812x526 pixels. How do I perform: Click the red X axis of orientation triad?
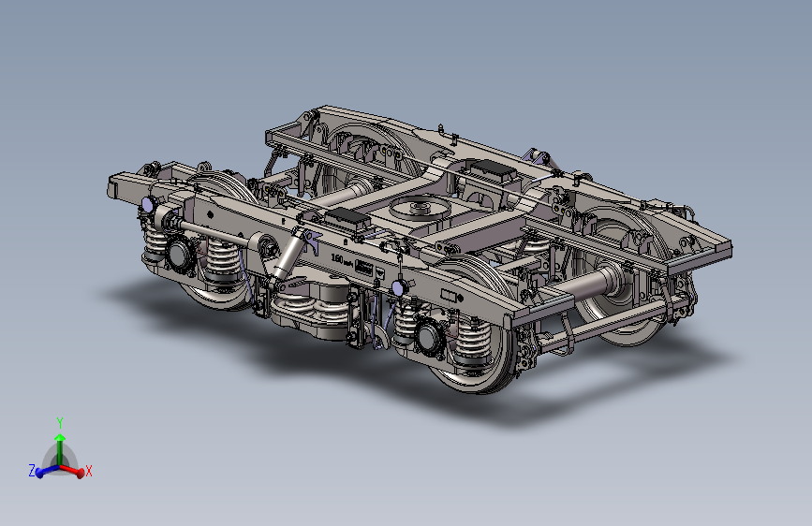[x=74, y=470]
